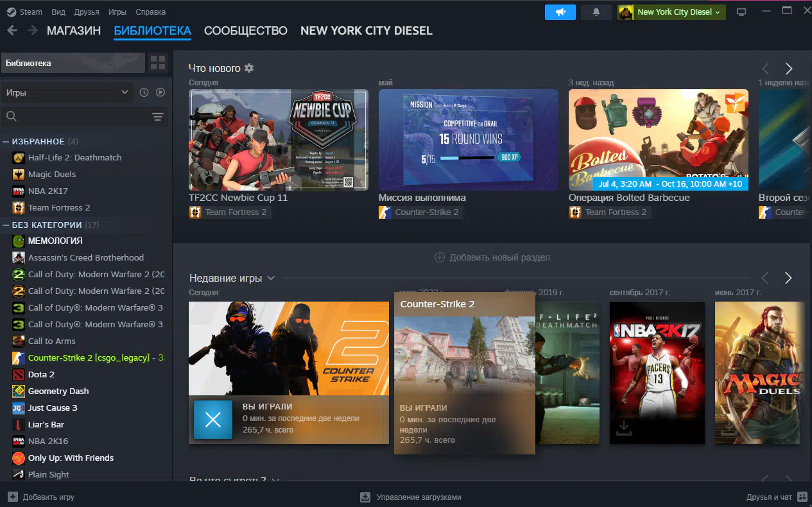Select Call to Arms in the list
Screen dimensions: 812x507
point(52,341)
